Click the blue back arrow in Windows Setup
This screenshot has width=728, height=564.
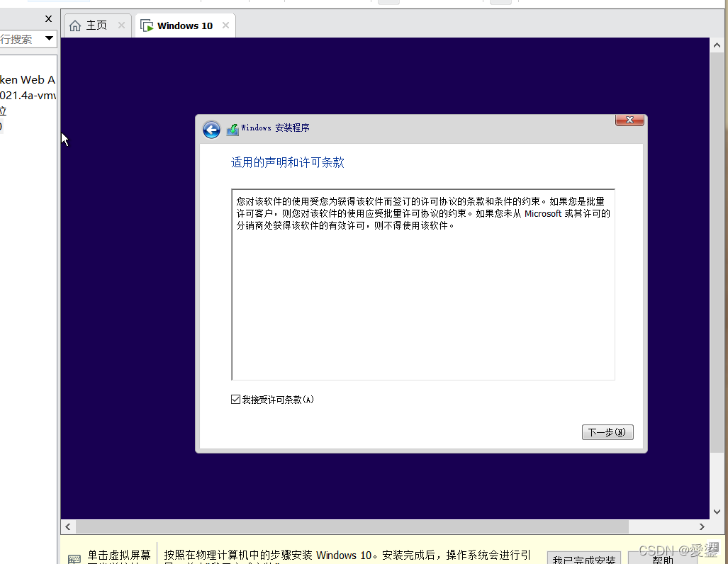point(211,130)
